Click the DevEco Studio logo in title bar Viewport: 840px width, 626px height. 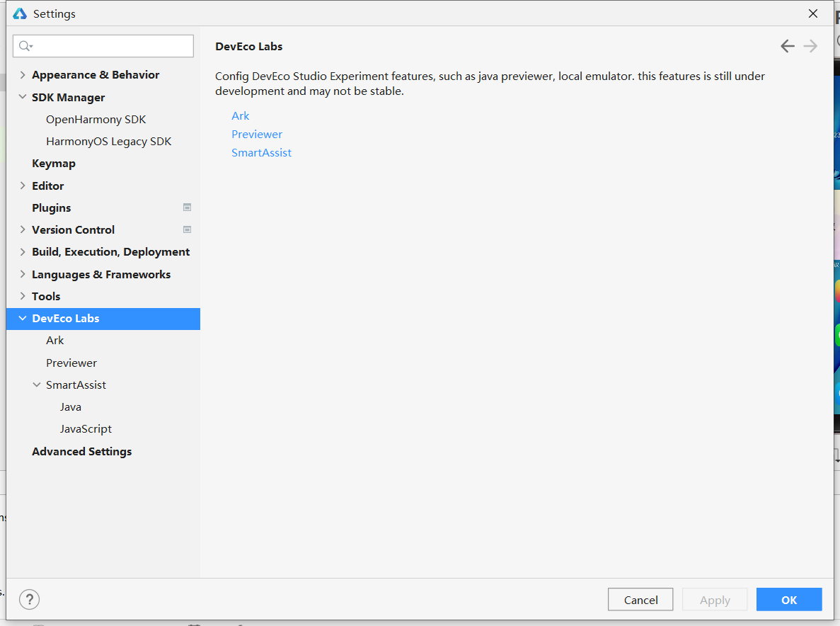20,13
